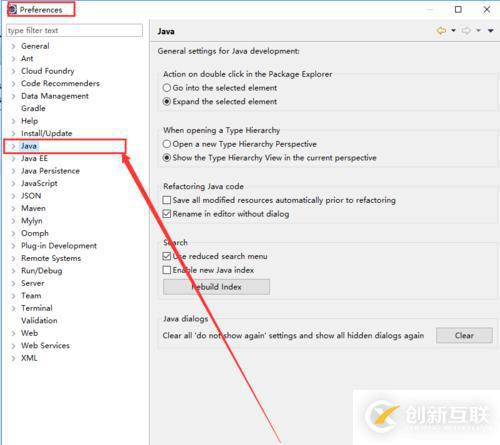The width and height of the screenshot is (500, 445).
Task: Select Cloud Foundry label in tree
Action: 47,71
